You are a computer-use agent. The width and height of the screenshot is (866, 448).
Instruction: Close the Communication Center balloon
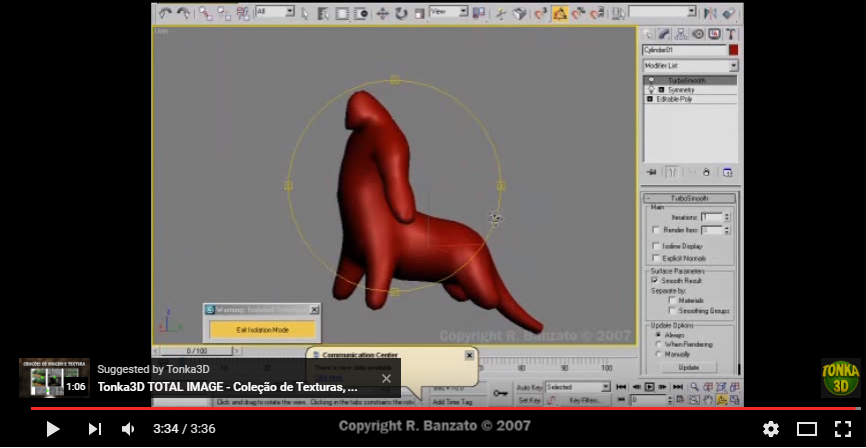click(x=469, y=355)
